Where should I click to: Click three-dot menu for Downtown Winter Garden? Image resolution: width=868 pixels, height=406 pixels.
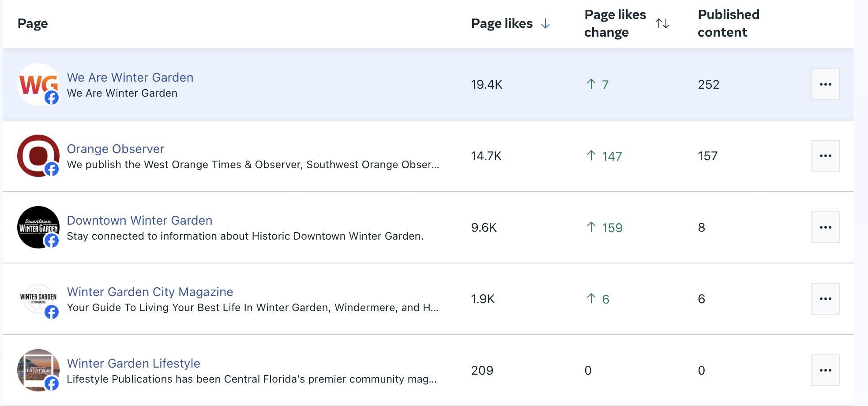[x=825, y=227]
